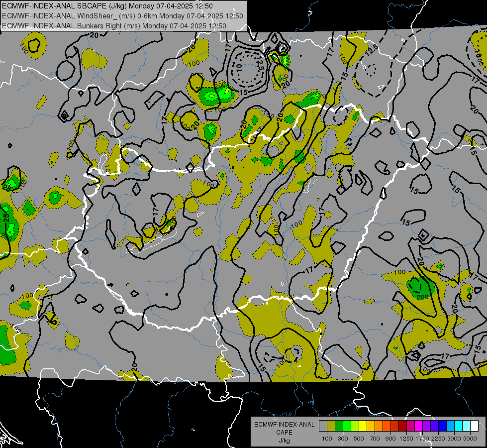Click the 5000 value under the legend
The height and width of the screenshot is (448, 487).
coord(470,439)
